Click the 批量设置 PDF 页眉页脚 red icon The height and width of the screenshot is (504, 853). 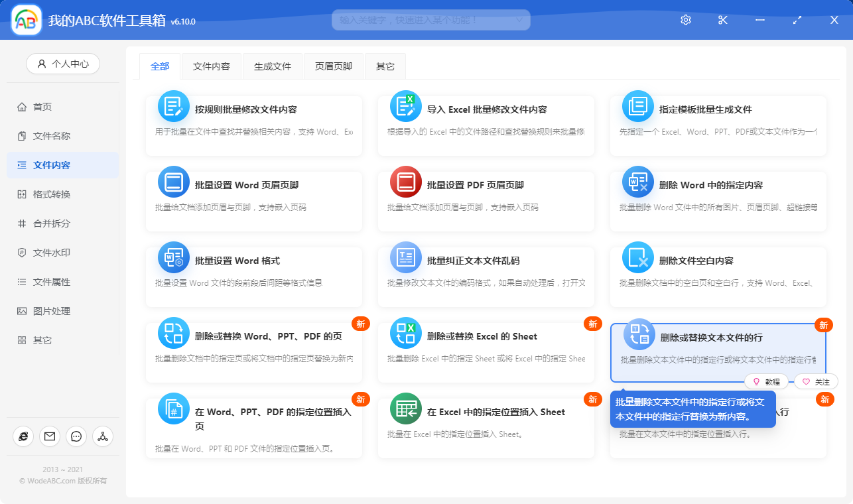point(405,181)
